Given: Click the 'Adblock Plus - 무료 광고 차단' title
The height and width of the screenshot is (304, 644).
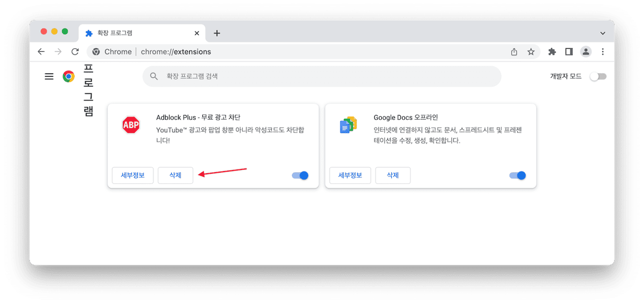Looking at the screenshot, I should click(198, 117).
